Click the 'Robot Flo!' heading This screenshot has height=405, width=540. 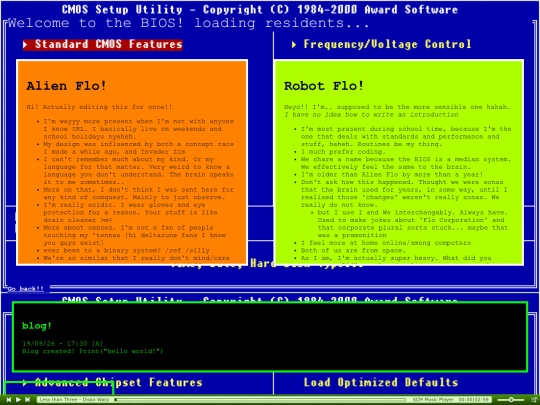click(324, 86)
